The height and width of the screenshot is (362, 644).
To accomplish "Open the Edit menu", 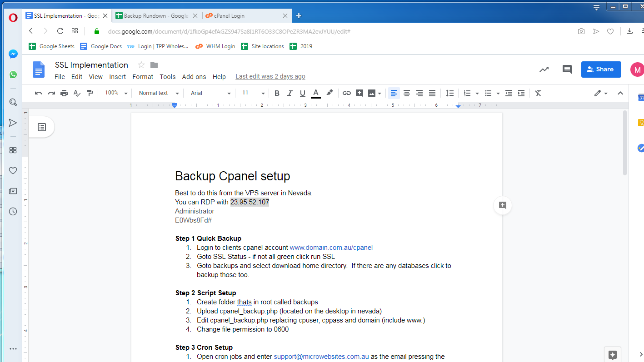I will coord(77,77).
